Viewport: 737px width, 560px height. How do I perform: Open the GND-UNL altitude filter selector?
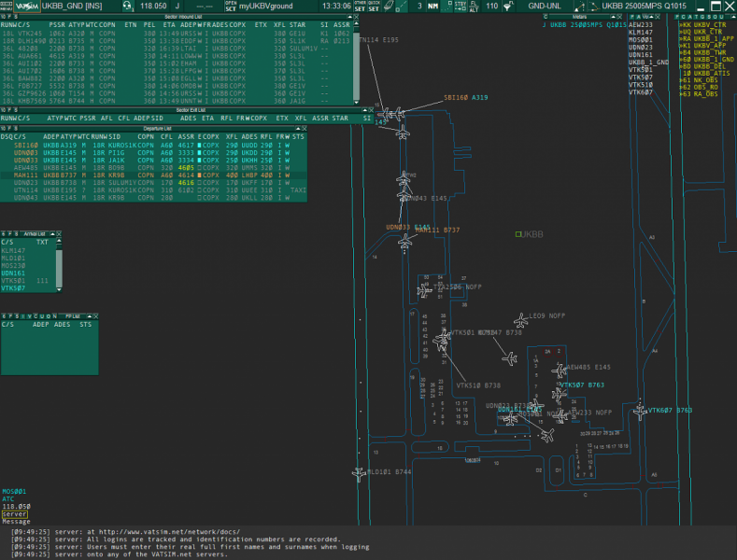[x=545, y=7]
